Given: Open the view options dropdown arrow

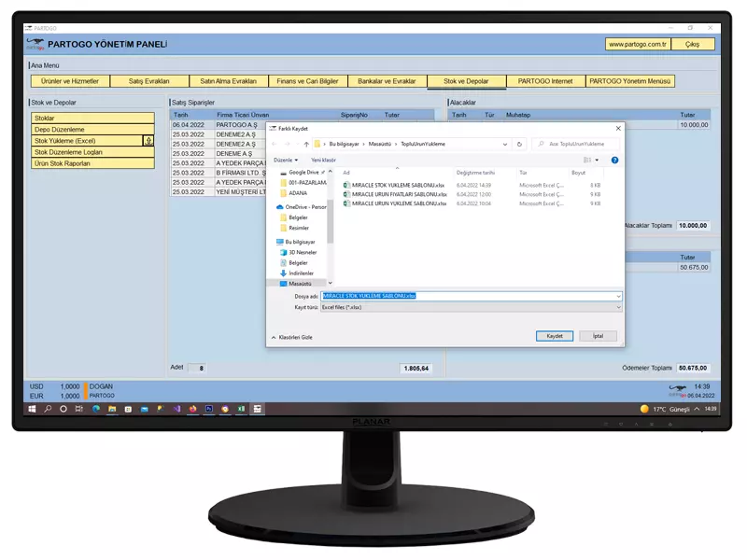Looking at the screenshot, I should [597, 160].
